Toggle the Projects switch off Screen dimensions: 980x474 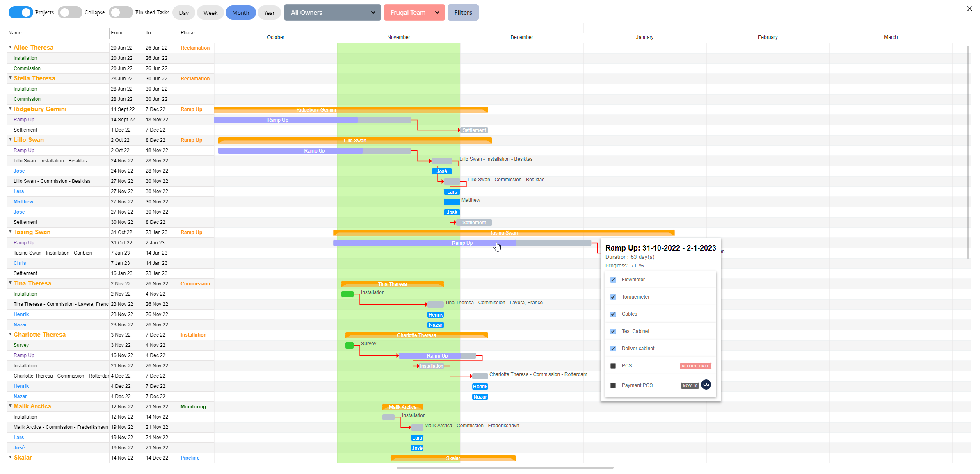tap(21, 12)
